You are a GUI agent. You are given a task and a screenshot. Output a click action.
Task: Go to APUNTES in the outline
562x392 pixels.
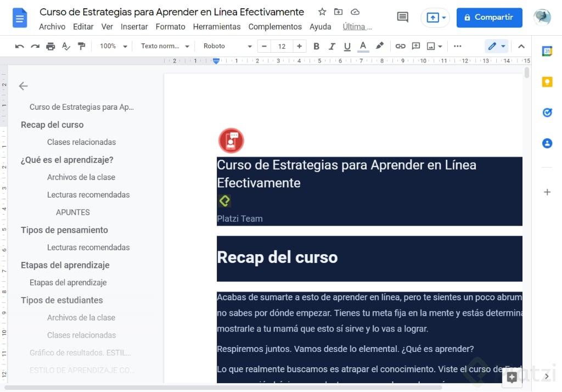pos(73,212)
